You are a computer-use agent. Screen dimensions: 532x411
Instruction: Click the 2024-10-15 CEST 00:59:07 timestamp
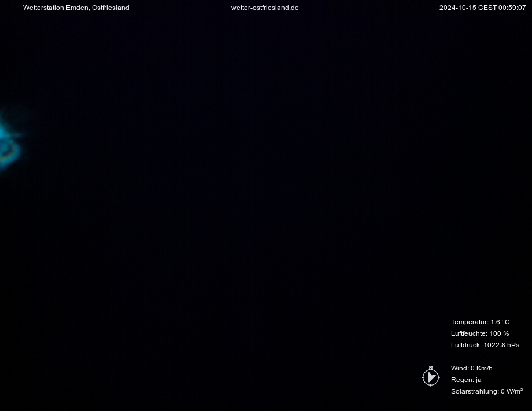(482, 8)
